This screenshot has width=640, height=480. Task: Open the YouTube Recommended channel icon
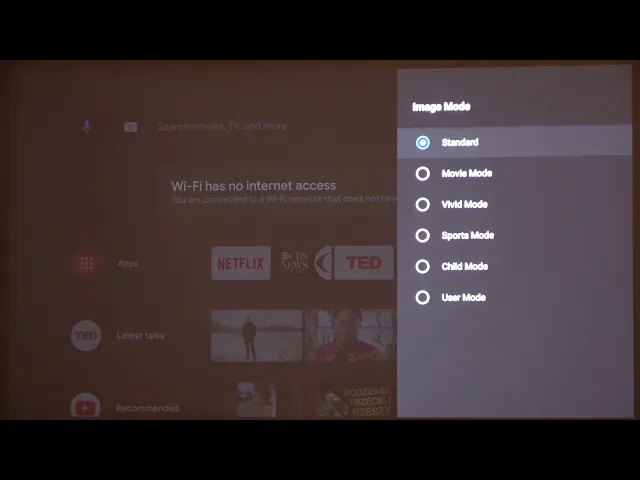pyautogui.click(x=85, y=407)
